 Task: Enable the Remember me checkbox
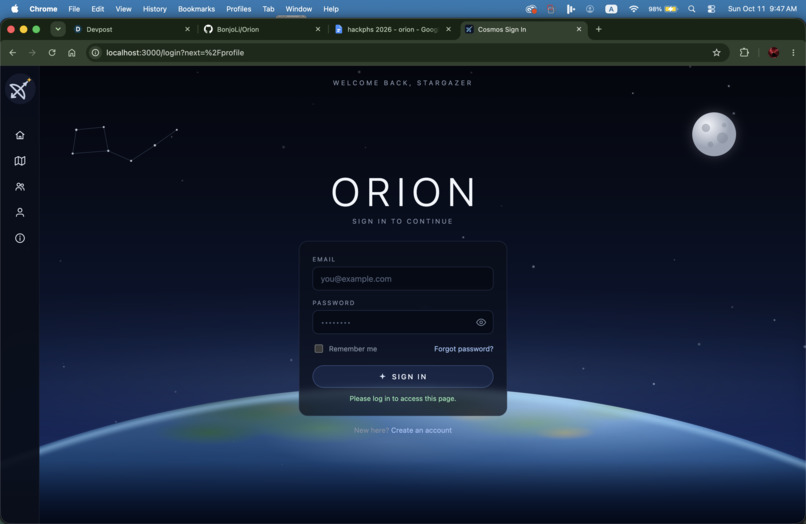click(319, 349)
